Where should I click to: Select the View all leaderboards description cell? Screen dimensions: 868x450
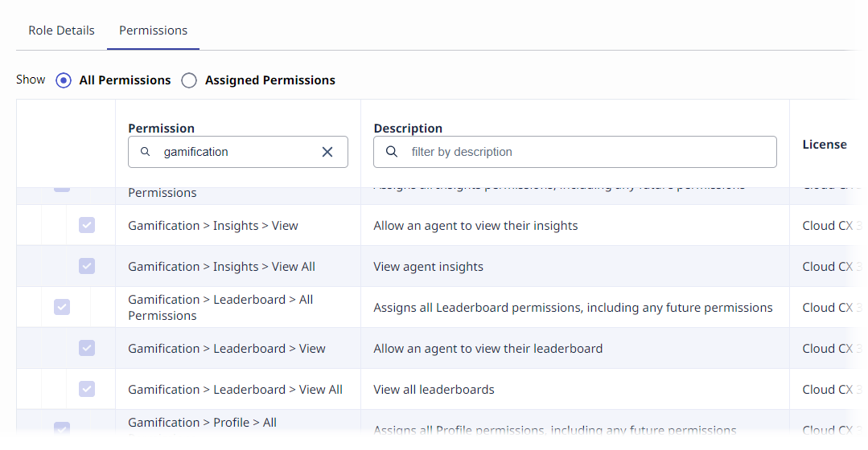[x=434, y=390]
